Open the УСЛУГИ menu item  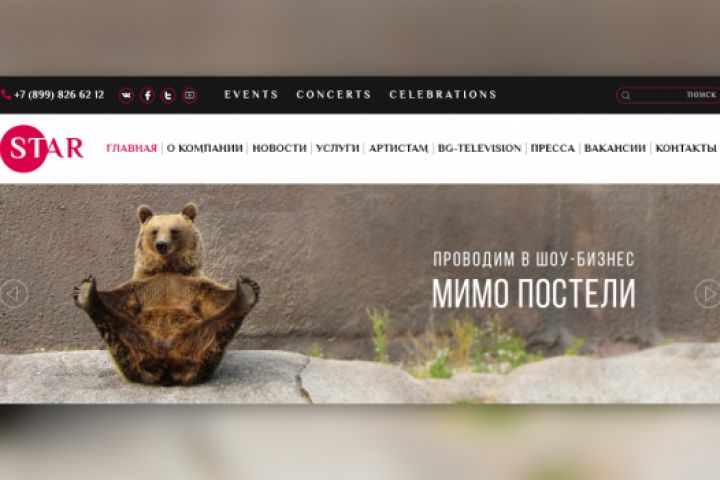tap(338, 148)
